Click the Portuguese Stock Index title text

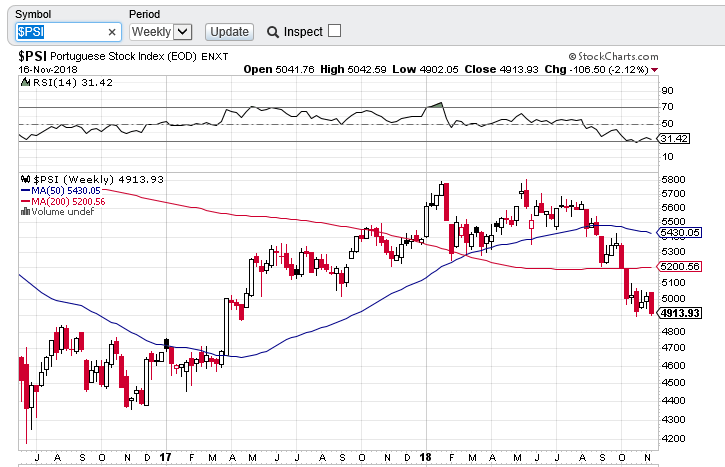[123, 56]
